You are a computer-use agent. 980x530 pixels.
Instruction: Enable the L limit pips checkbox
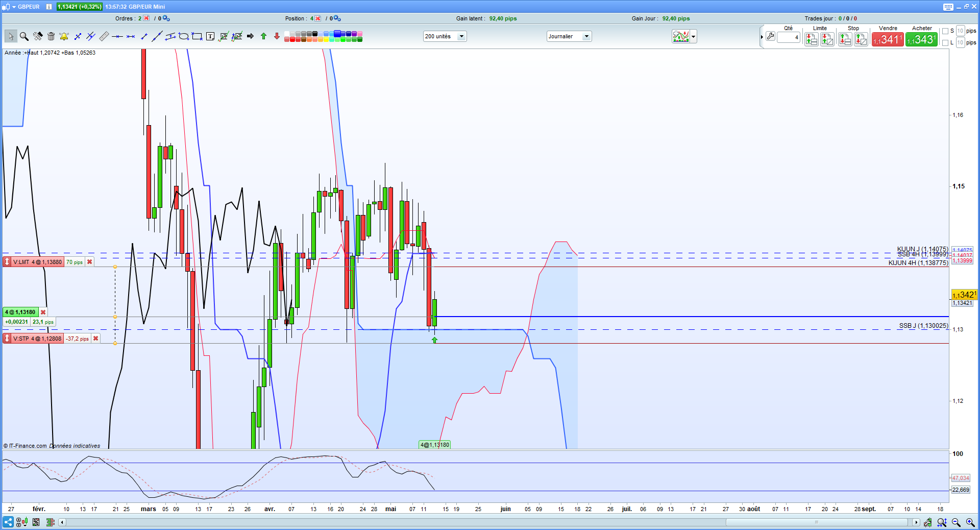pos(945,43)
